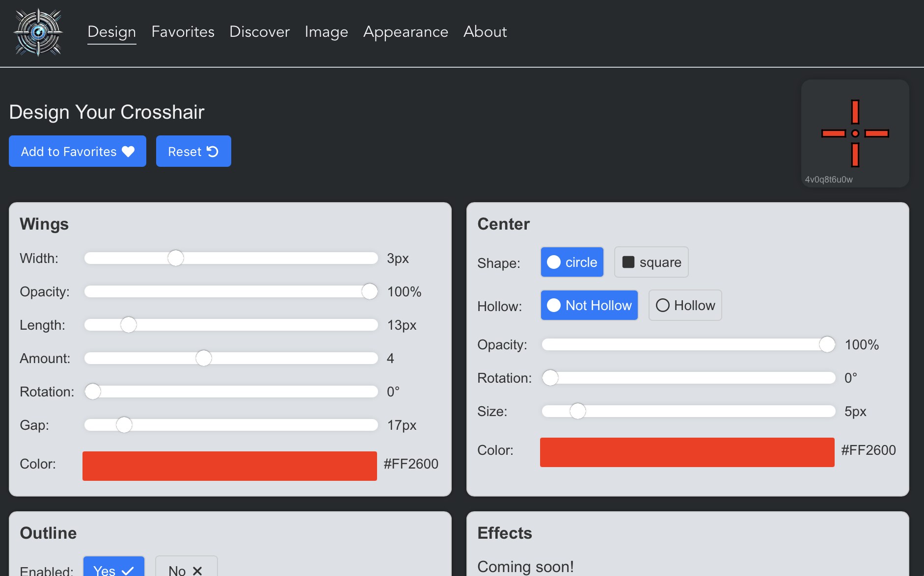
Task: Open the About page
Action: (485, 32)
